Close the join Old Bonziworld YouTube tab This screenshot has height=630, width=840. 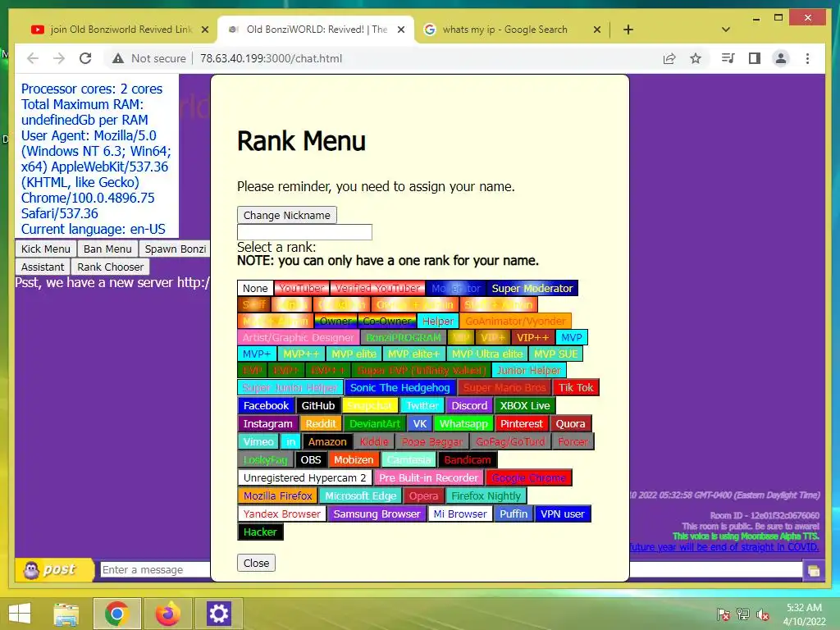(204, 30)
